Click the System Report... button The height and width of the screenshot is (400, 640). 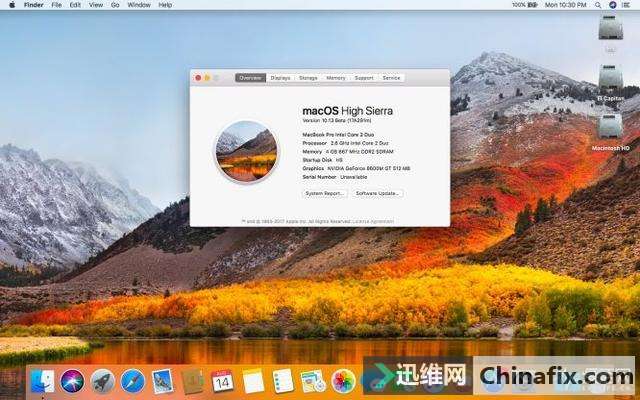point(325,193)
